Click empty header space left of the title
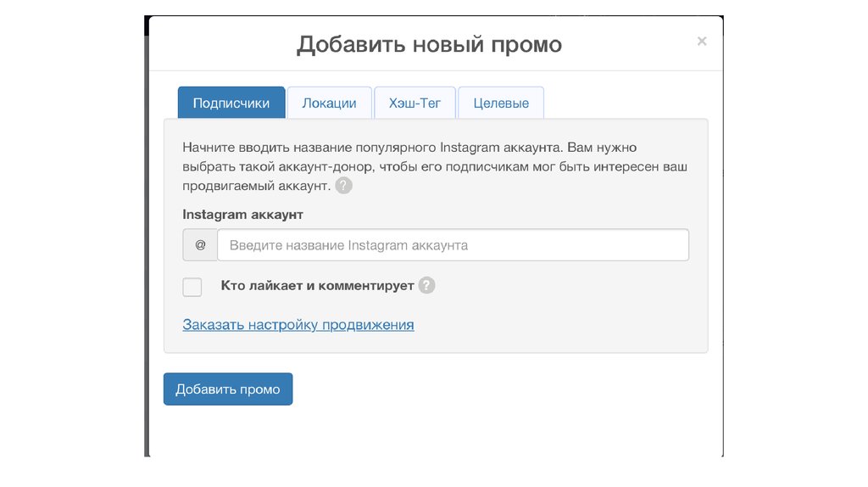The height and width of the screenshot is (487, 868). (x=220, y=44)
